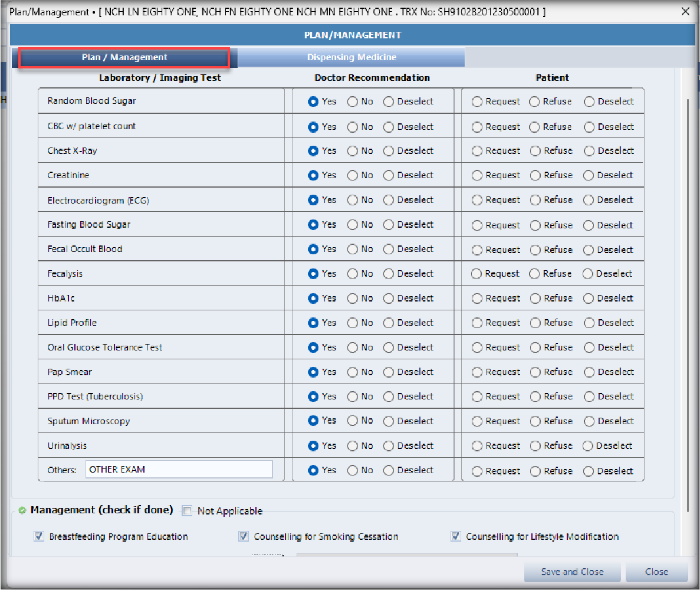Open the Plan / Management tab

pos(124,57)
